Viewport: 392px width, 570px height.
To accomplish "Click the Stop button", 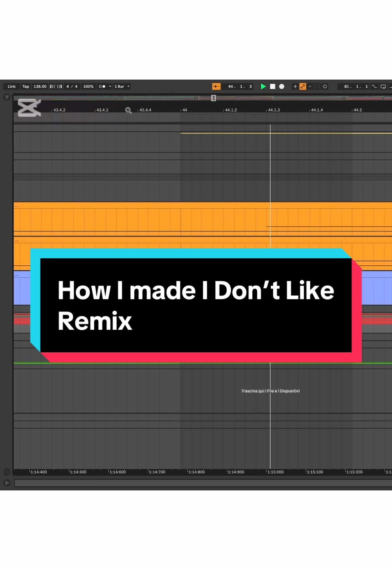I will tap(273, 87).
